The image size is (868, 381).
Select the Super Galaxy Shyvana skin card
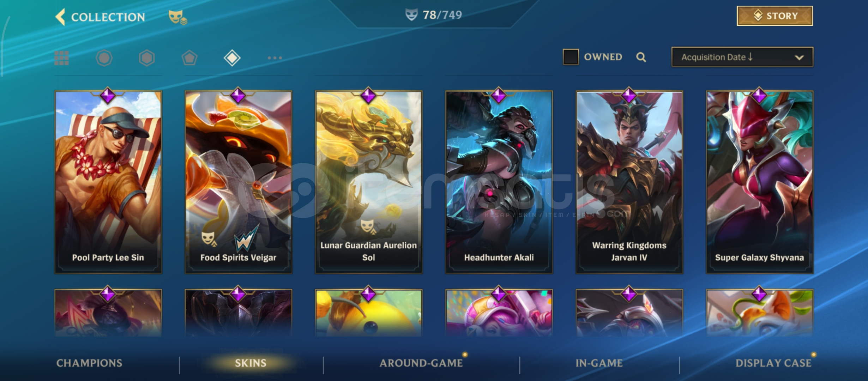[760, 182]
